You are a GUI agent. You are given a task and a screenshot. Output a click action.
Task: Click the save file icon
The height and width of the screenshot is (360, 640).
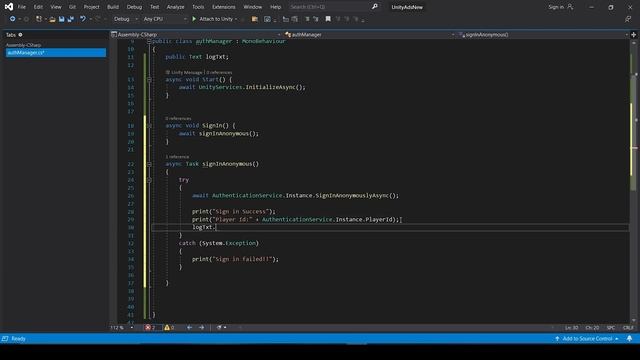(62, 19)
